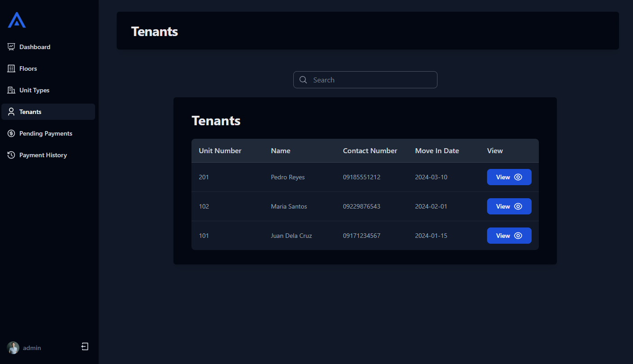Click the blue A logo icon

click(x=17, y=20)
